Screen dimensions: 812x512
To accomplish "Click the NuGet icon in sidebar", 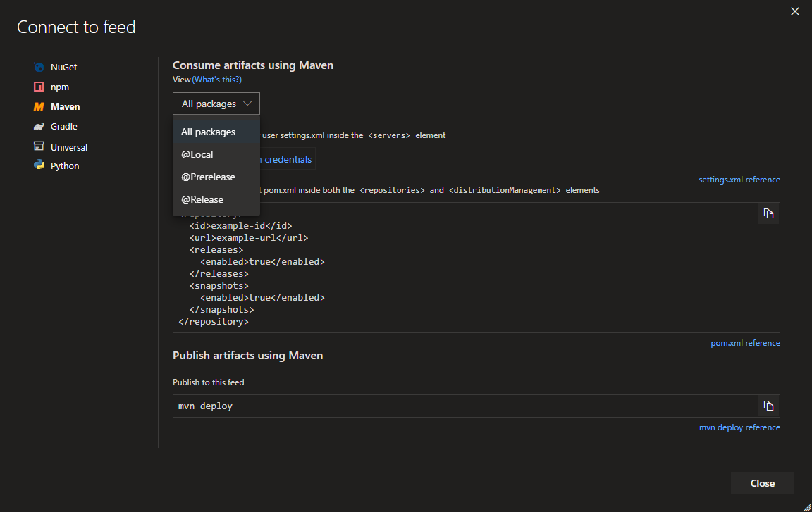I will [39, 67].
